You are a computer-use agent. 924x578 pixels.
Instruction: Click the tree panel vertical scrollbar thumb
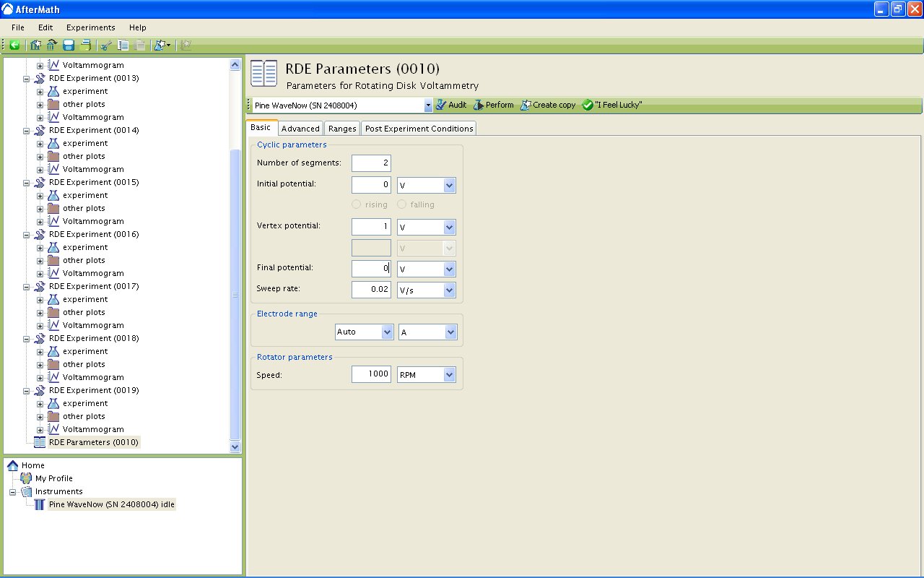point(235,294)
